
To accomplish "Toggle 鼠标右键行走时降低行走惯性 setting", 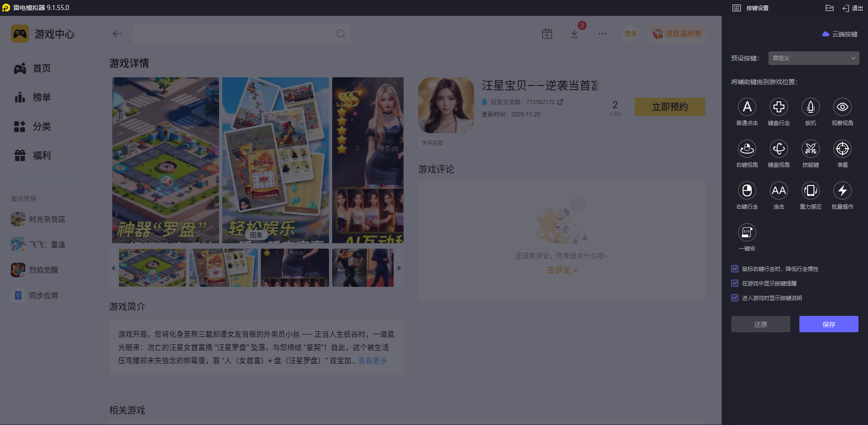I will point(735,269).
